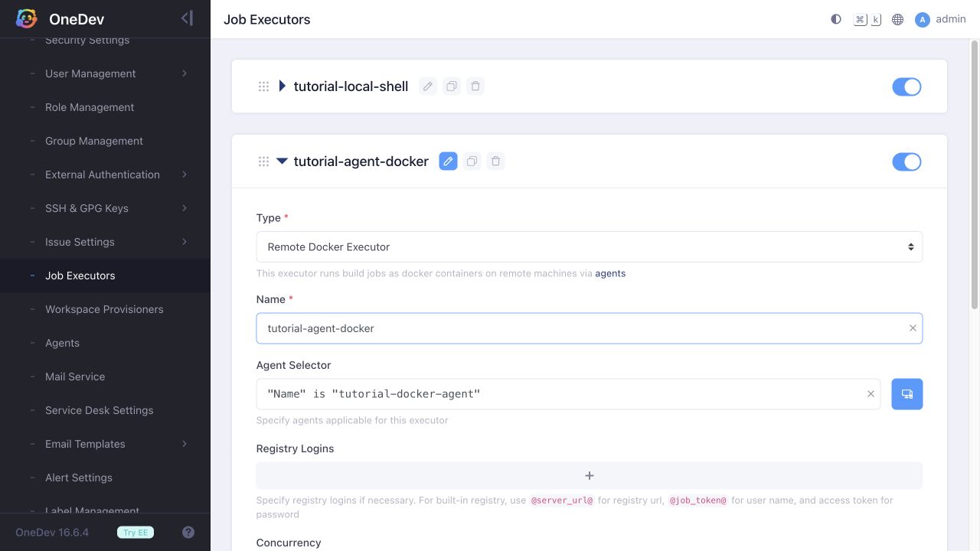Go to Workspace Provisioners
Viewport: 980px width, 551px height.
(x=105, y=309)
